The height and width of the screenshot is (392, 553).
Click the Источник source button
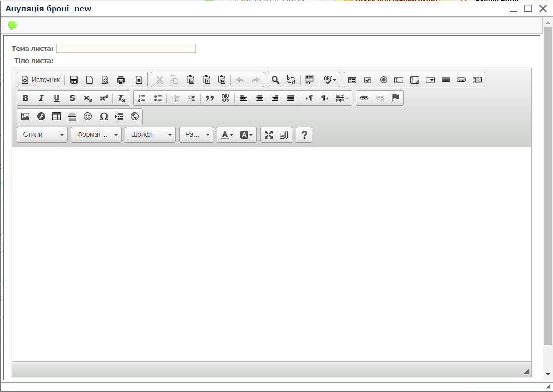(x=41, y=80)
